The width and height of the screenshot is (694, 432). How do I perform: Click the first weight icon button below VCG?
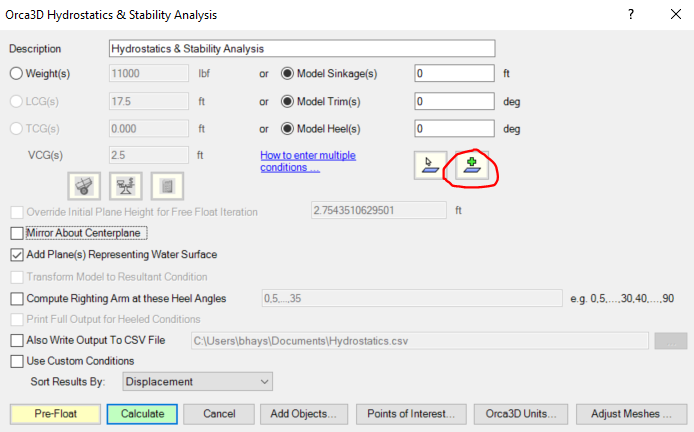(x=84, y=186)
